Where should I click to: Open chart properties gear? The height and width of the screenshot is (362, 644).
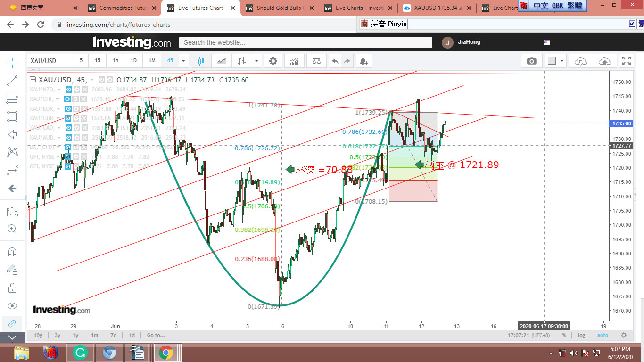(273, 61)
